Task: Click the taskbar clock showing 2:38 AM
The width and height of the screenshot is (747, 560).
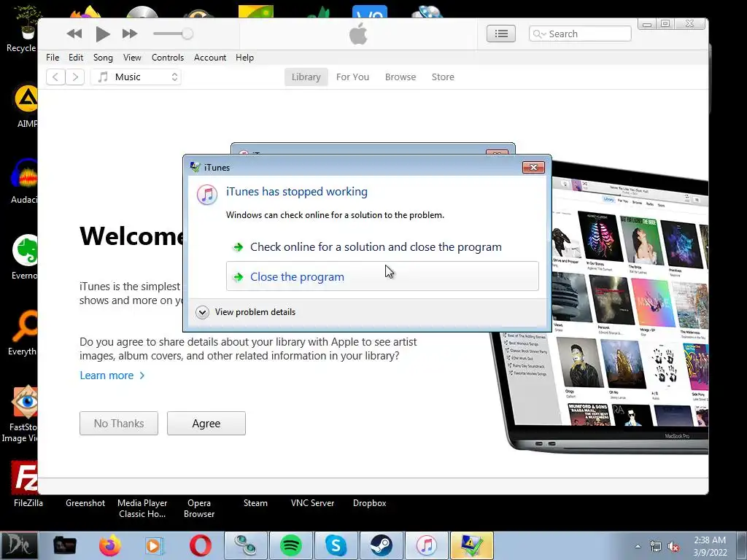Action: pyautogui.click(x=710, y=545)
